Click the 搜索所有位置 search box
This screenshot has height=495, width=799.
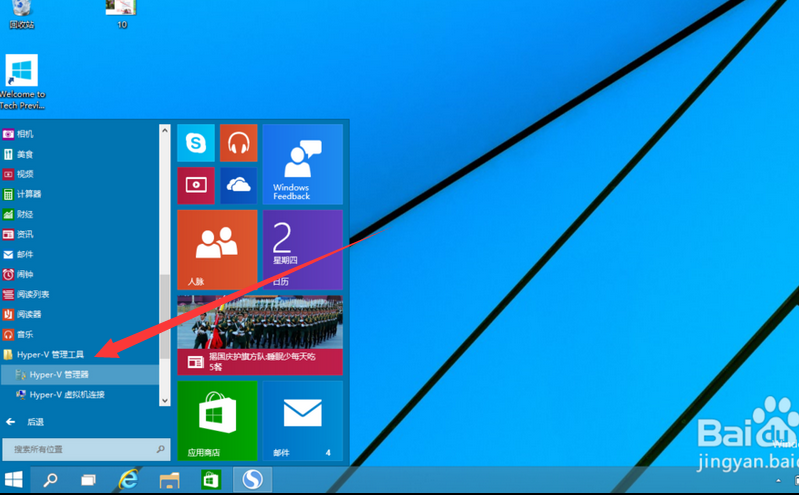[80, 450]
